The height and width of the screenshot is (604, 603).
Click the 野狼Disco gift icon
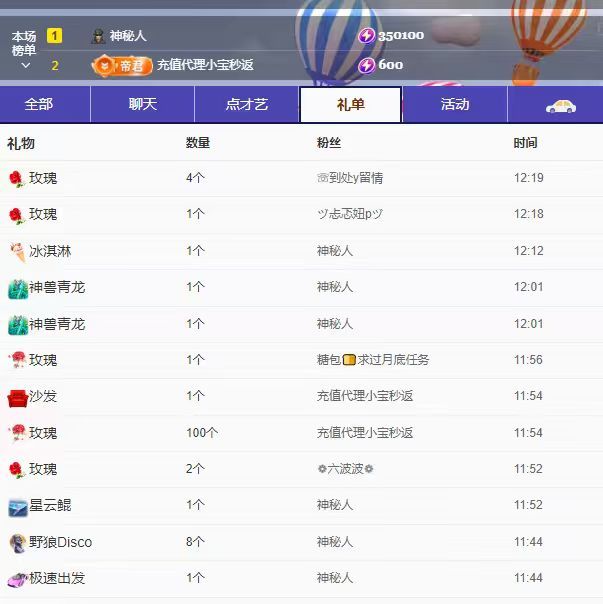click(x=16, y=543)
